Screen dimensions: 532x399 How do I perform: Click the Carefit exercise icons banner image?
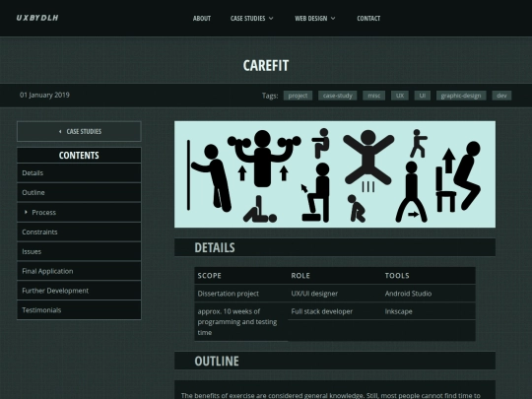coord(335,174)
